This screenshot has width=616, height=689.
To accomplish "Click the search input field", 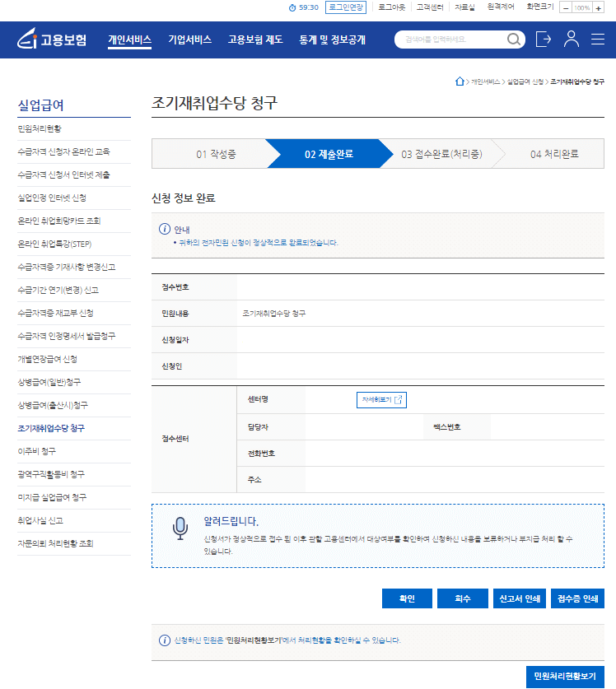I will tap(449, 40).
